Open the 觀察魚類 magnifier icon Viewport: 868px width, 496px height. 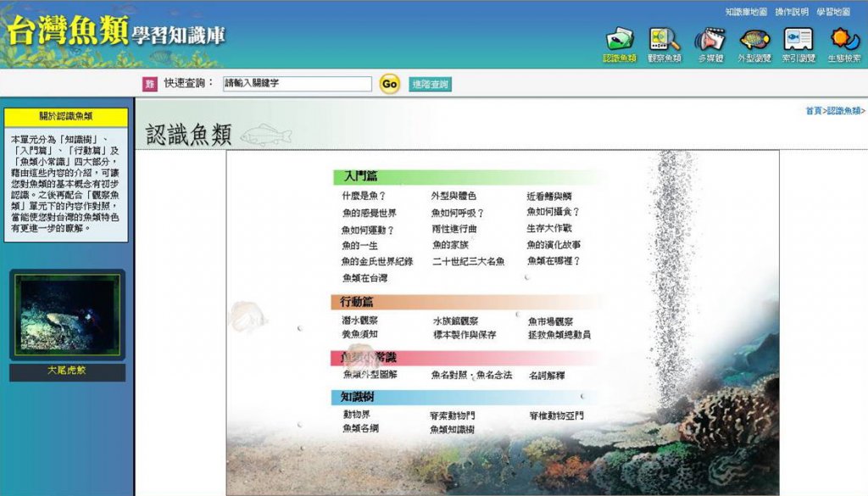point(665,44)
